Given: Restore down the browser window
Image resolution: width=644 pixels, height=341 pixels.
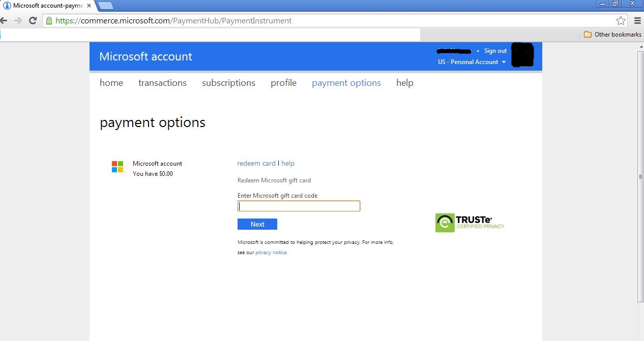Looking at the screenshot, I should (615, 4).
